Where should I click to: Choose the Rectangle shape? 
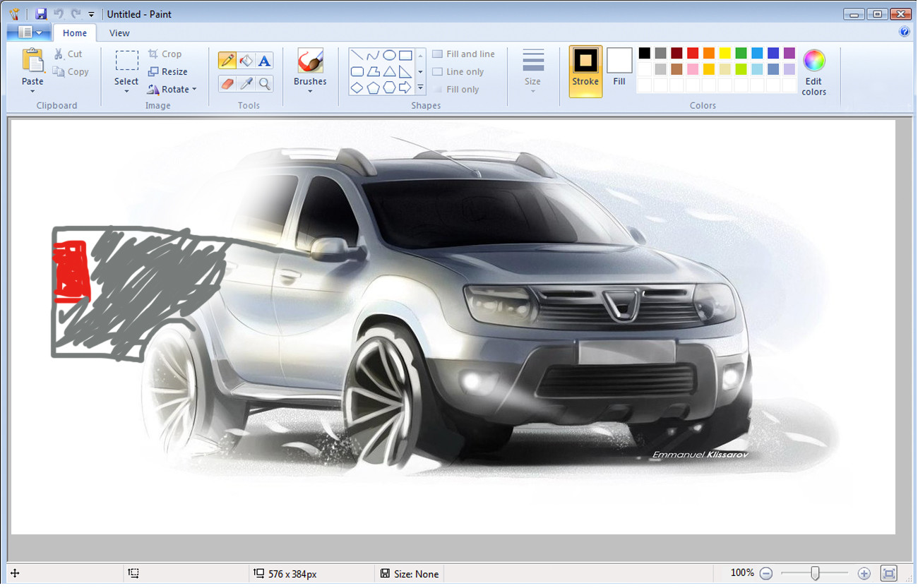point(405,55)
